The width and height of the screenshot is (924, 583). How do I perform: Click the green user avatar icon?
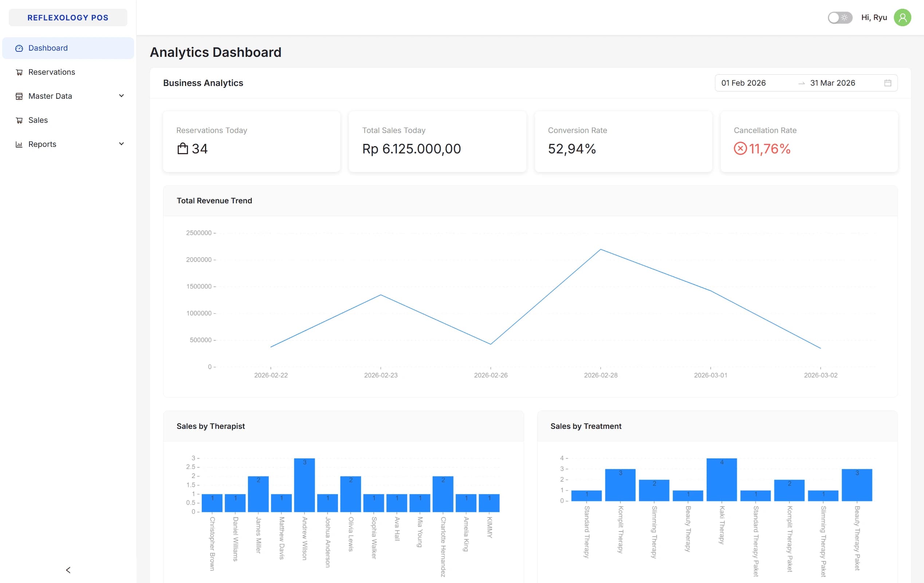[x=902, y=17]
